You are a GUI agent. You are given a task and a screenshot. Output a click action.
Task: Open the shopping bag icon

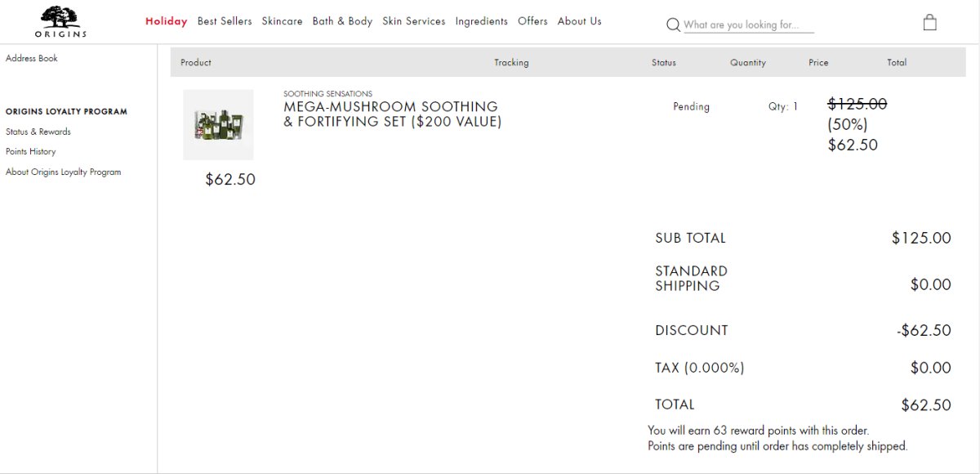coord(929,23)
